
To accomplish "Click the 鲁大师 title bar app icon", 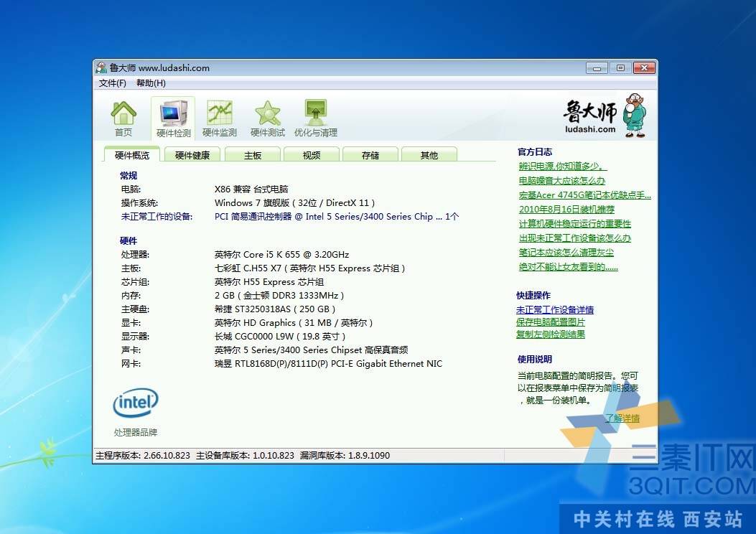I will tap(101, 67).
